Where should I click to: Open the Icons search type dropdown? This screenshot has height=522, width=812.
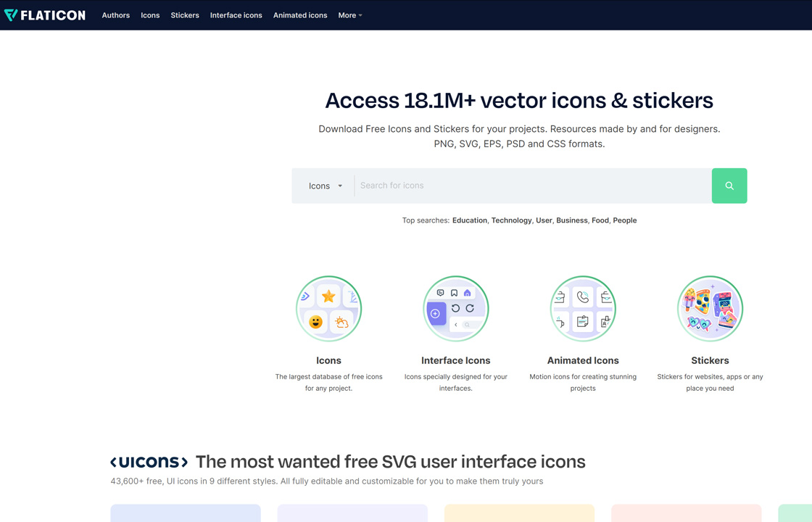pyautogui.click(x=326, y=186)
